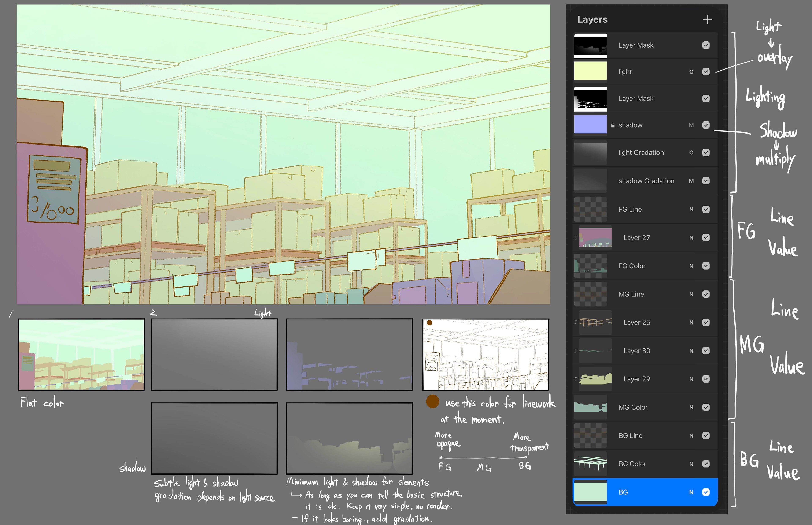Viewport: 812px width, 525px height.
Task: Click the Light gradation preview thumbnail
Action: tap(214, 355)
